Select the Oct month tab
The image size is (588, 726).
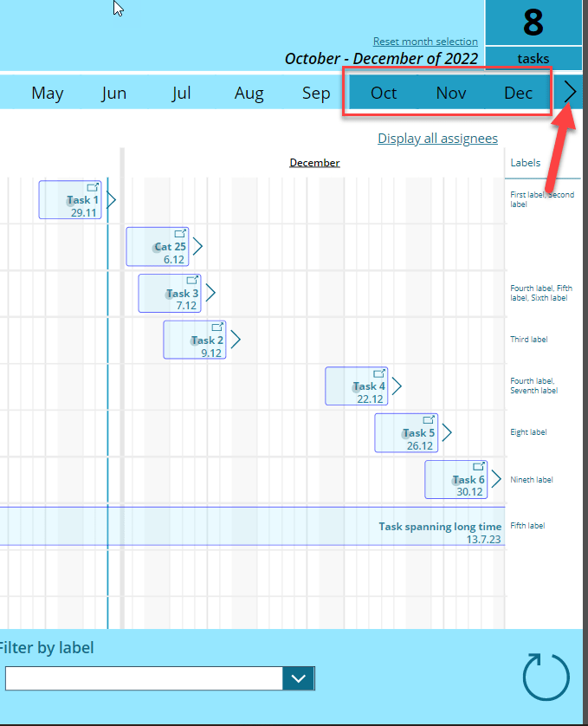coord(384,93)
